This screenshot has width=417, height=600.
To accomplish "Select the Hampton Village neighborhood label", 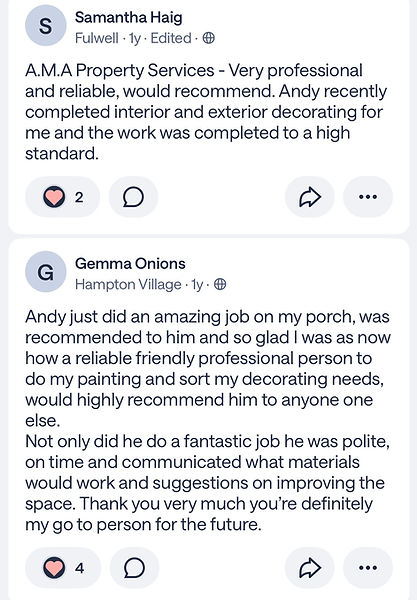I will pos(128,284).
